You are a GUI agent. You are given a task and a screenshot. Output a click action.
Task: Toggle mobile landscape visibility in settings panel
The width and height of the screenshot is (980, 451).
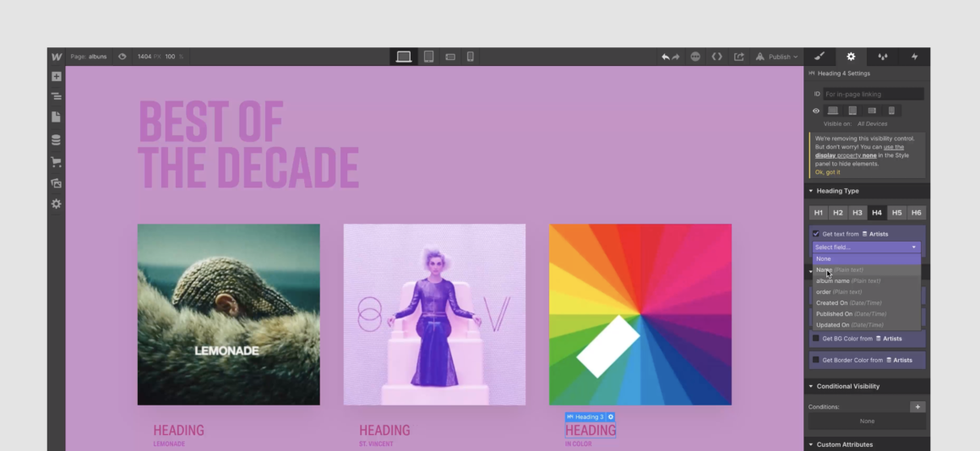coord(872,111)
